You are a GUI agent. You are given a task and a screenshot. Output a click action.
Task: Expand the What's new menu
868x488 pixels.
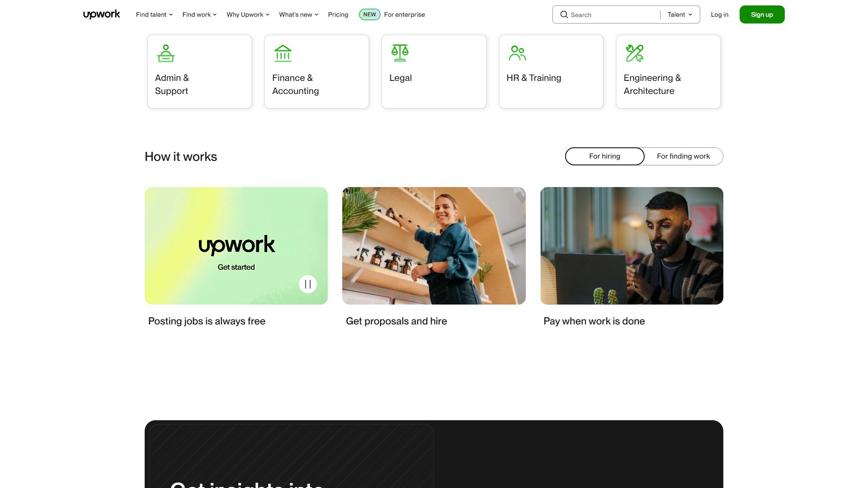pos(298,14)
